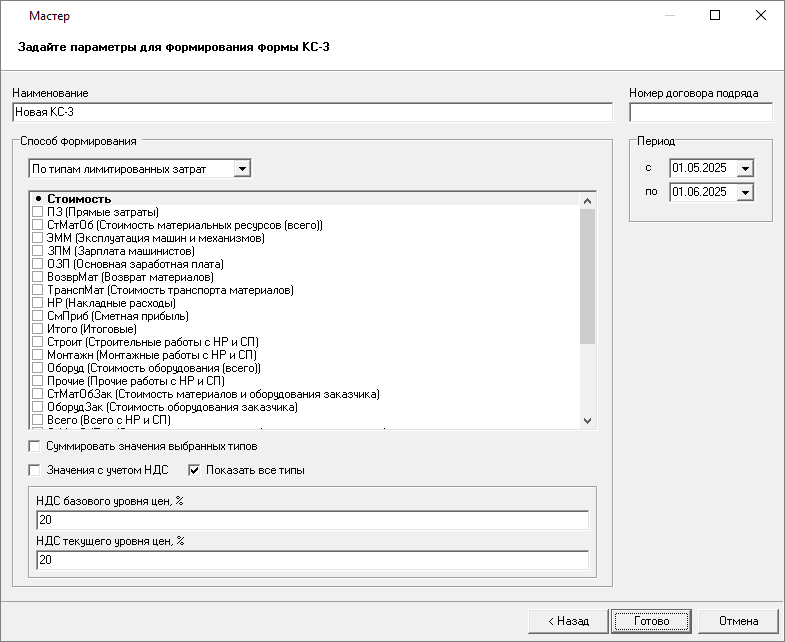
Task: Select СмПриб (Сметная прибыль) checkbox
Action: coord(38,316)
